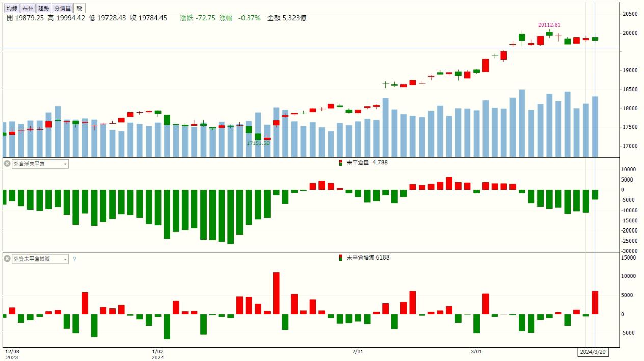Click the 2/01 date axis label

click(x=358, y=351)
